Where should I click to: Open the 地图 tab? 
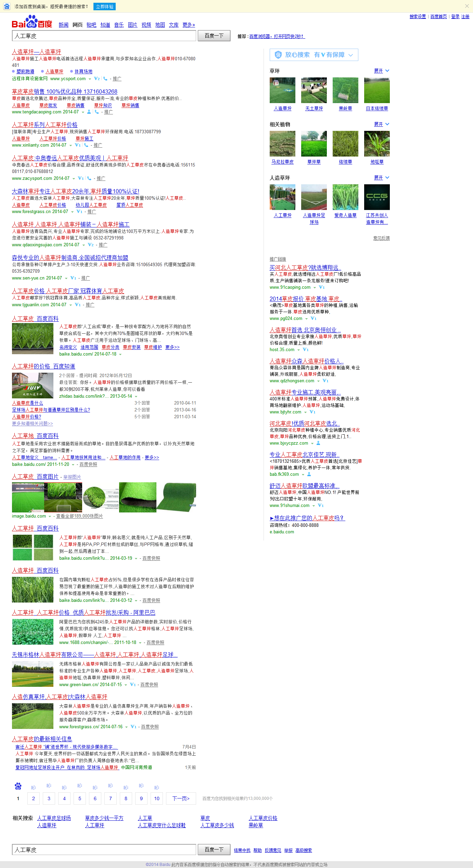tap(160, 25)
